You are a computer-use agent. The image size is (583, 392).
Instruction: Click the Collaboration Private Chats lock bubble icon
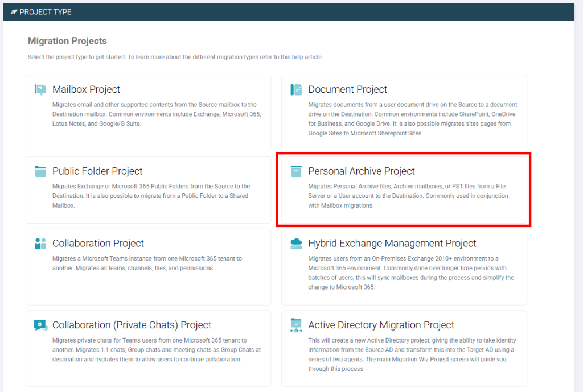click(x=40, y=325)
